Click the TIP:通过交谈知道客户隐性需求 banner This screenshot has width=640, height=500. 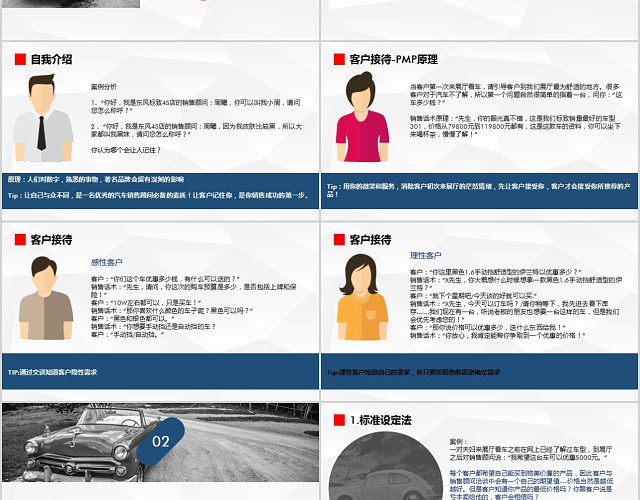[x=160, y=371]
